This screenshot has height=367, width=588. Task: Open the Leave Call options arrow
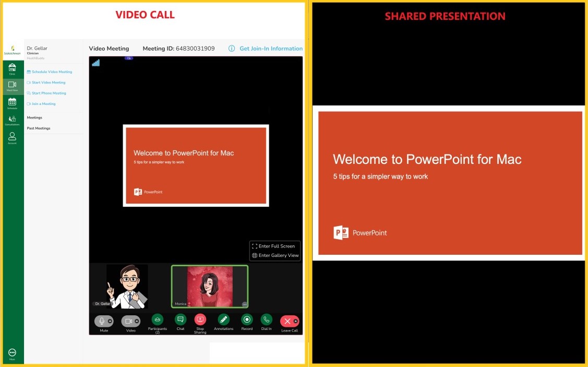coord(296,321)
